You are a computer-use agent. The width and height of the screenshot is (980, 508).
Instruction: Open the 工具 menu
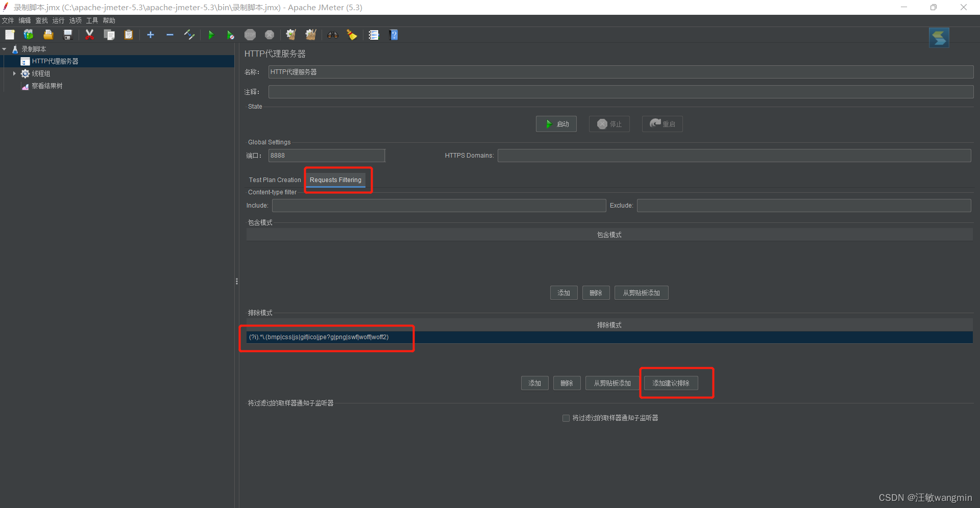tap(92, 20)
